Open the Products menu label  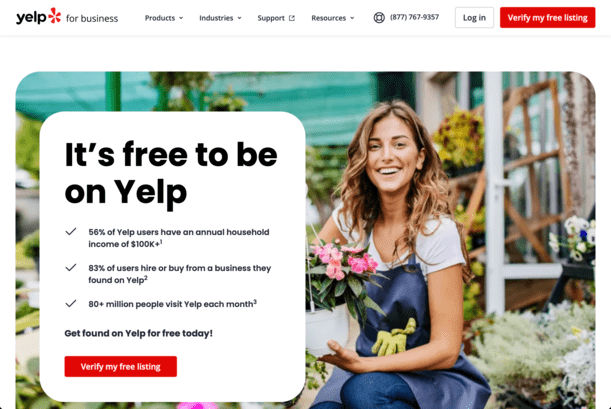pos(160,18)
